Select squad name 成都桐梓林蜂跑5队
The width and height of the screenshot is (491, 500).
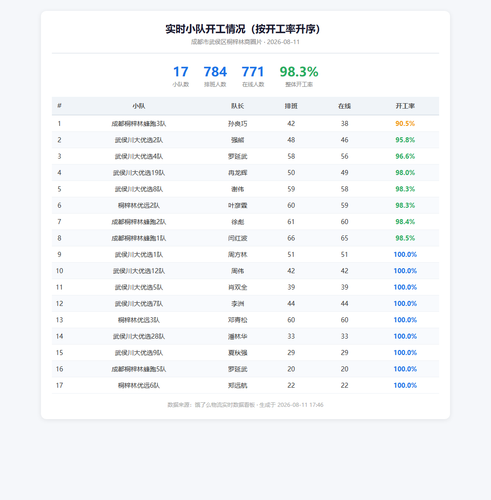click(139, 369)
